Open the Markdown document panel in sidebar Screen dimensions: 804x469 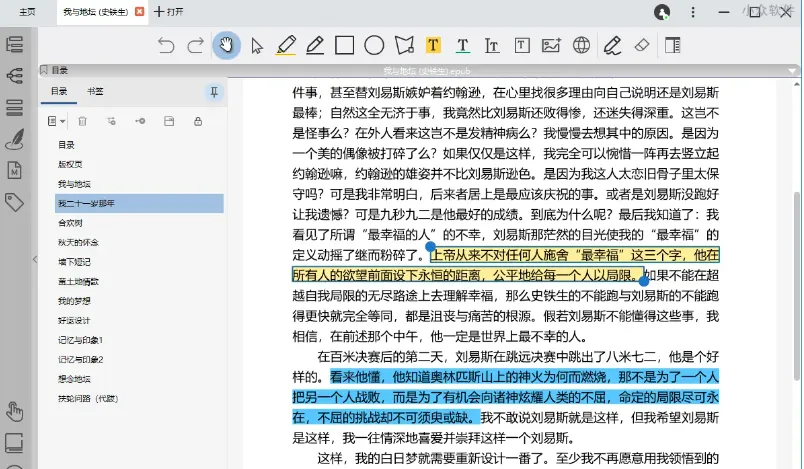pos(15,170)
